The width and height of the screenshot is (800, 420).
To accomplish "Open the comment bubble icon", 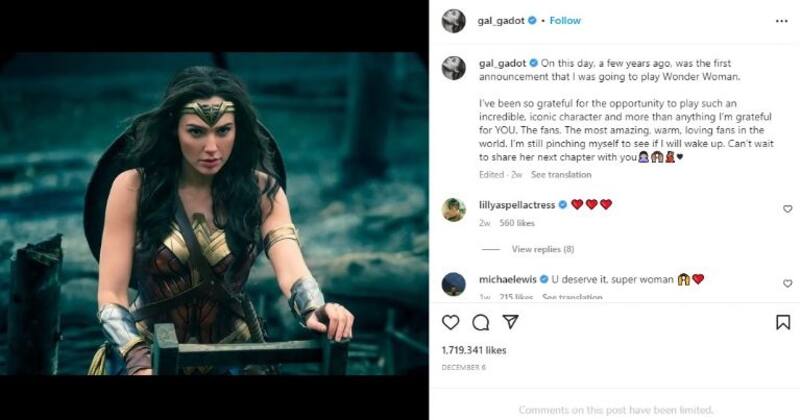I will 481,322.
